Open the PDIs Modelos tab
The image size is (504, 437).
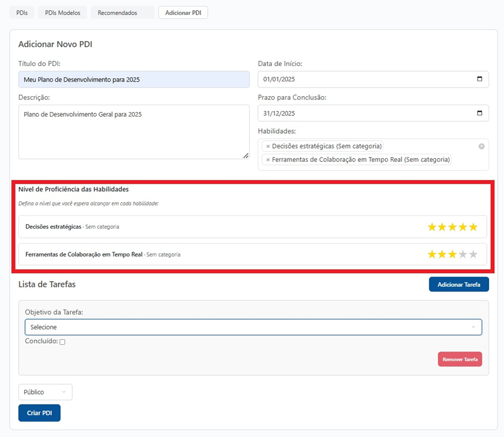tap(63, 13)
